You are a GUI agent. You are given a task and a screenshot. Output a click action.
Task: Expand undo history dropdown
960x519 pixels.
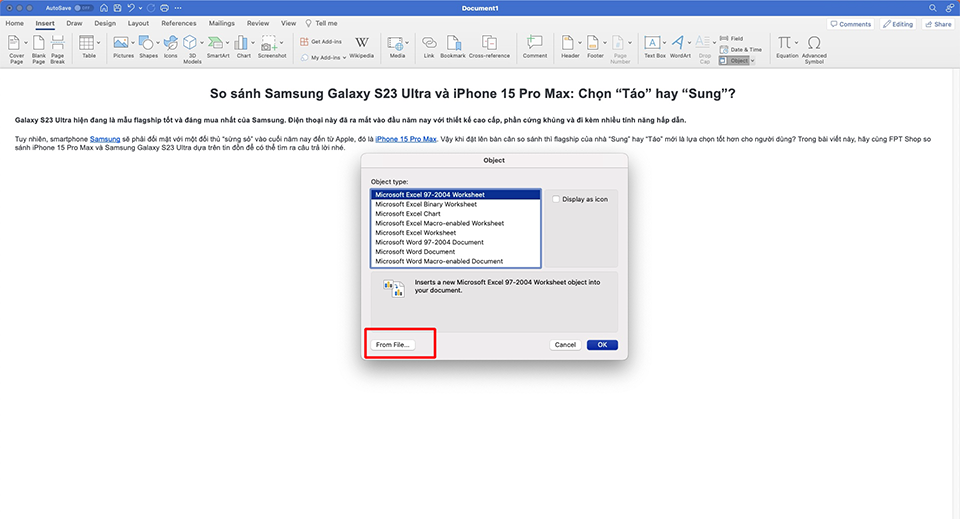[141, 8]
